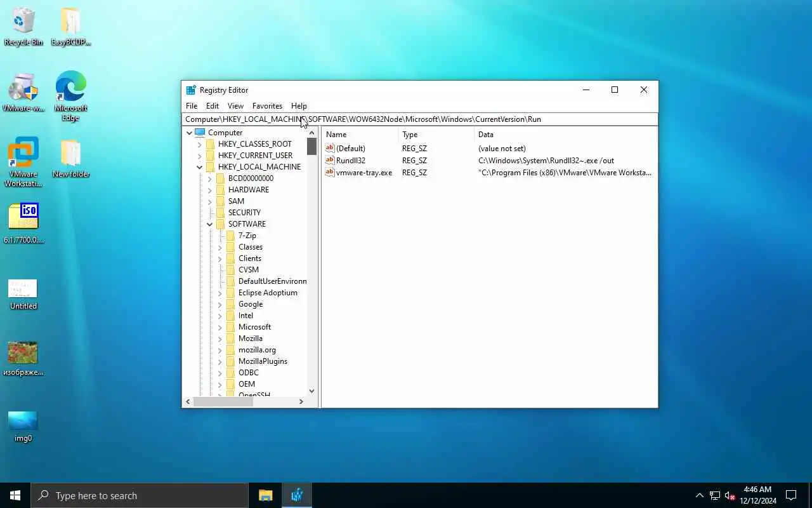Expand the Classes key
812x508 pixels.
pyautogui.click(x=219, y=247)
